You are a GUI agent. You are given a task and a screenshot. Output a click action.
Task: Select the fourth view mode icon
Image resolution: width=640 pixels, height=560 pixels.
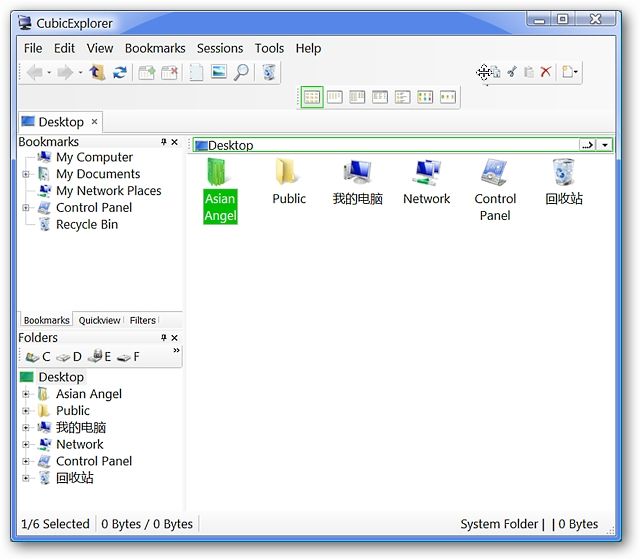click(380, 97)
